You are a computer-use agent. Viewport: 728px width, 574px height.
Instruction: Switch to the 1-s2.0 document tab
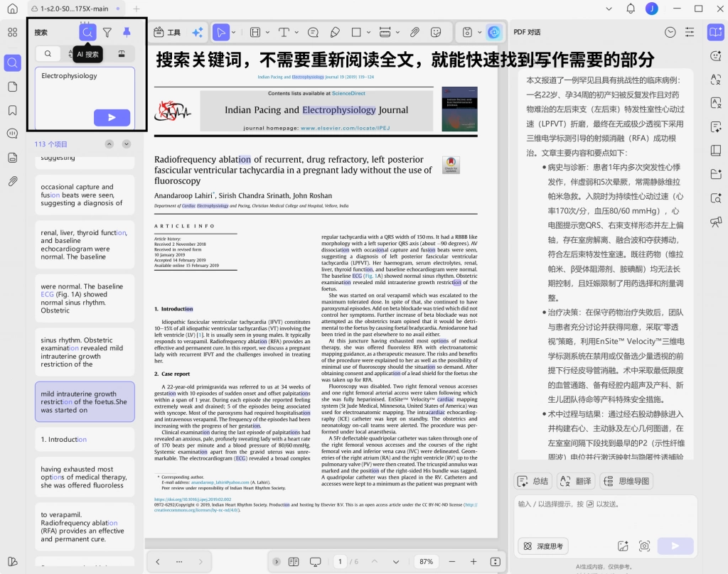click(x=74, y=9)
